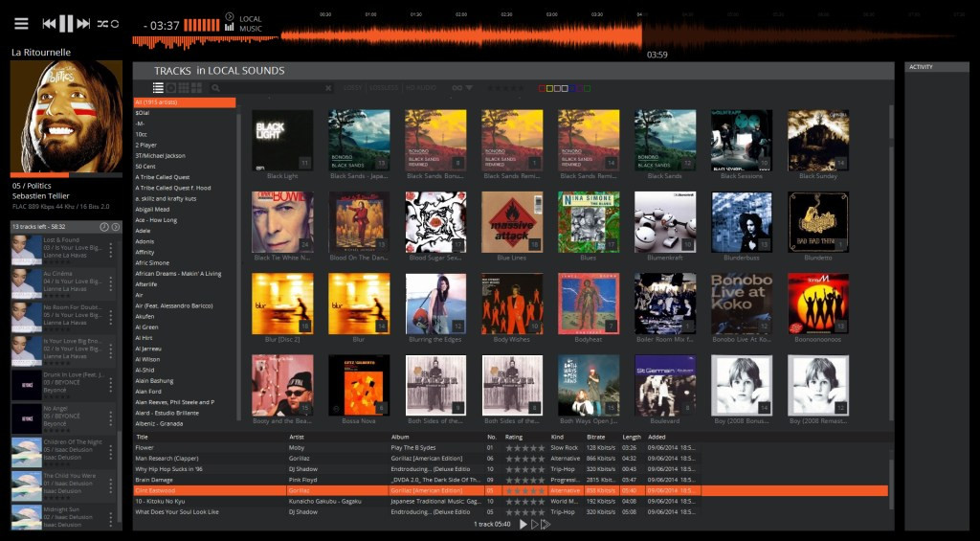
Task: Switch to disc view mode
Action: (170, 88)
